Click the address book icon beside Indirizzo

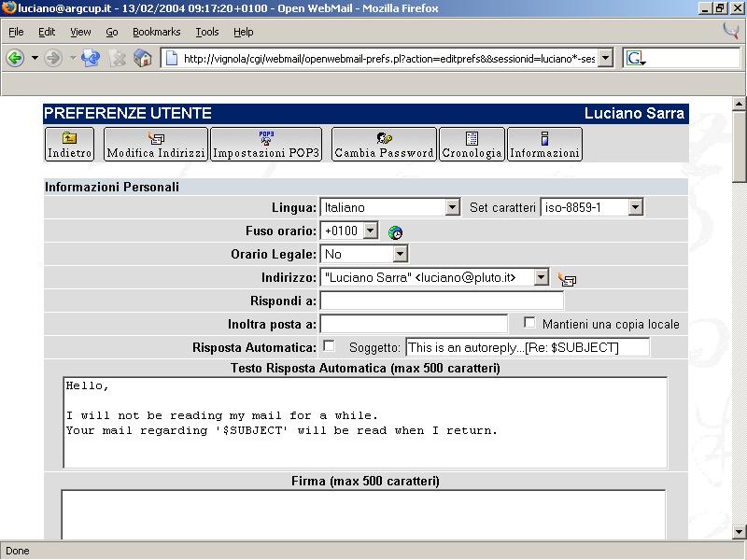[566, 279]
